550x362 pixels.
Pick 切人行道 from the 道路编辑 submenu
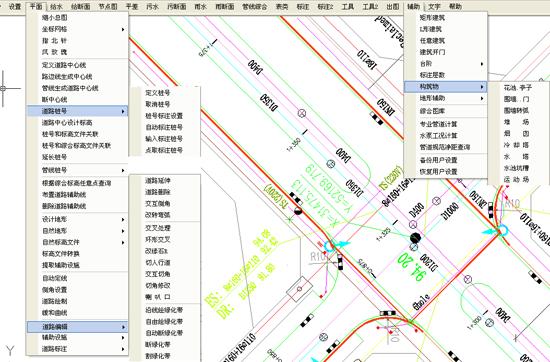coord(157,262)
